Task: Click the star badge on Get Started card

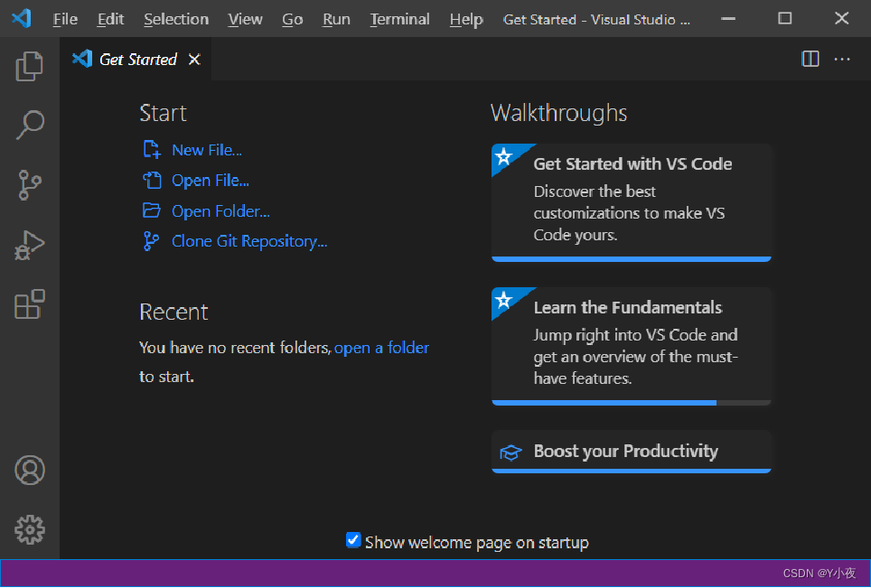Action: (504, 156)
